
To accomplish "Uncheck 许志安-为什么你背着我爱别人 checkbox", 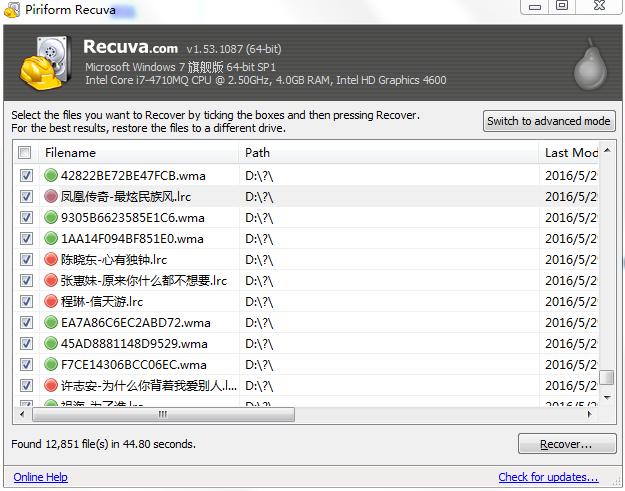I will click(26, 386).
